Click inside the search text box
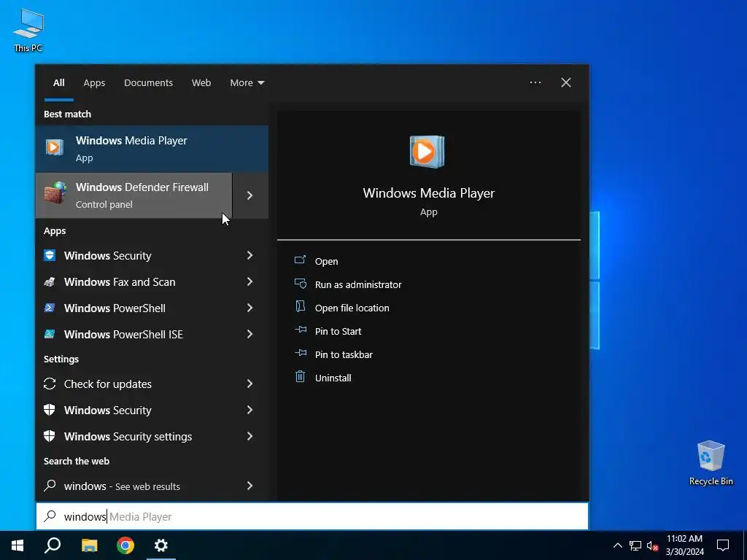 tap(312, 516)
